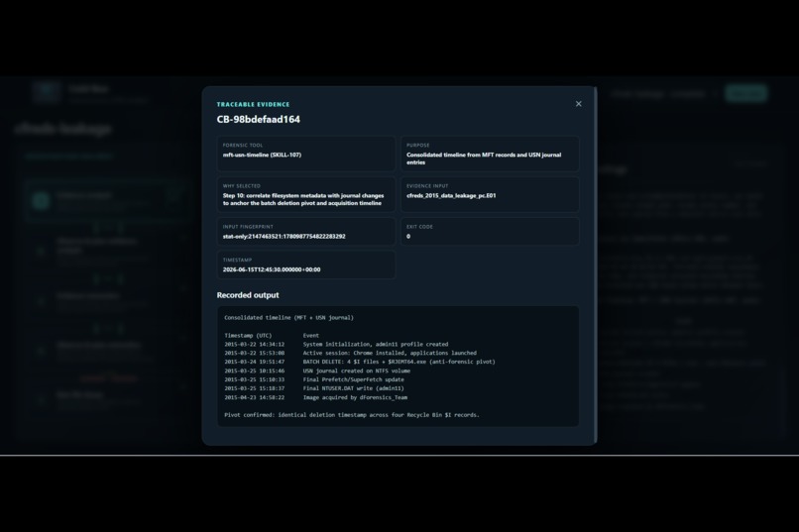Click evidence input cfreds_2015_data_leakage_pc.E01

tap(451, 195)
